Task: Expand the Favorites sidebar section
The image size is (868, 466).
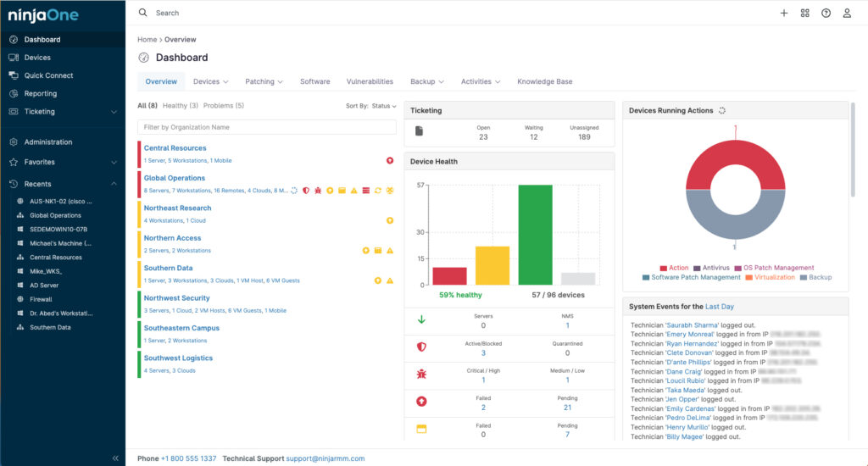Action: tap(114, 162)
